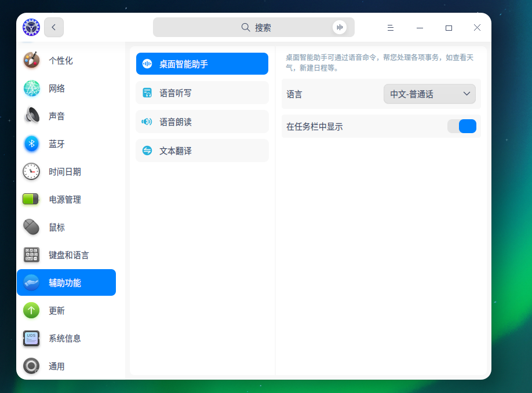This screenshot has height=393, width=532.
Task: Select 桌面智能助手 in the list
Action: pos(202,64)
